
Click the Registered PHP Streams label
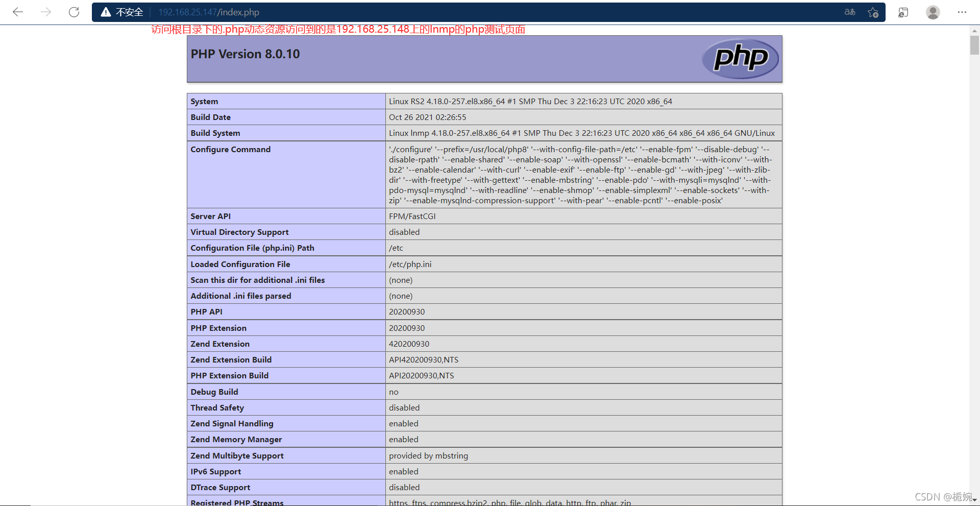[237, 502]
